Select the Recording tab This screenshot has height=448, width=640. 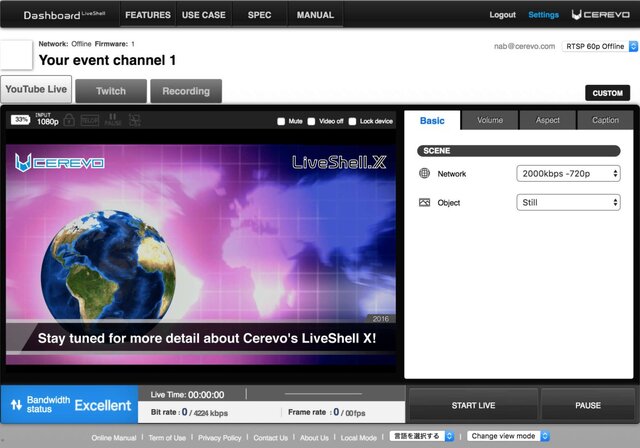click(x=186, y=91)
